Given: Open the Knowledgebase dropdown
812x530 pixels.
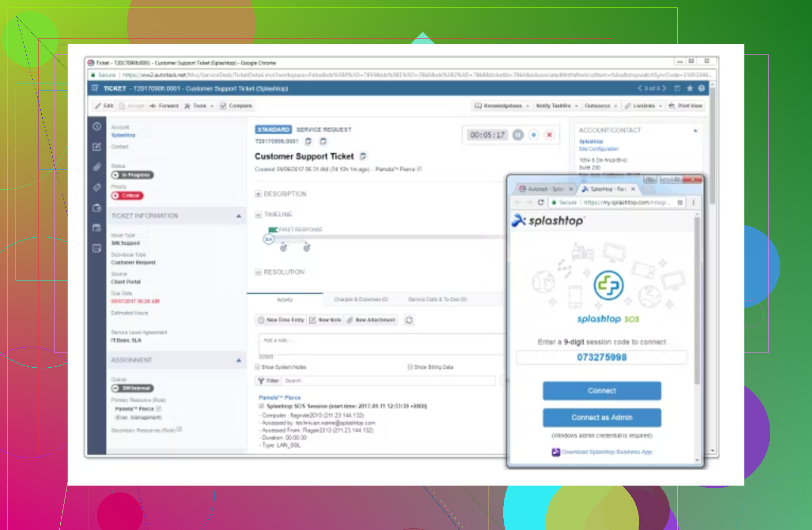Looking at the screenshot, I should point(502,106).
